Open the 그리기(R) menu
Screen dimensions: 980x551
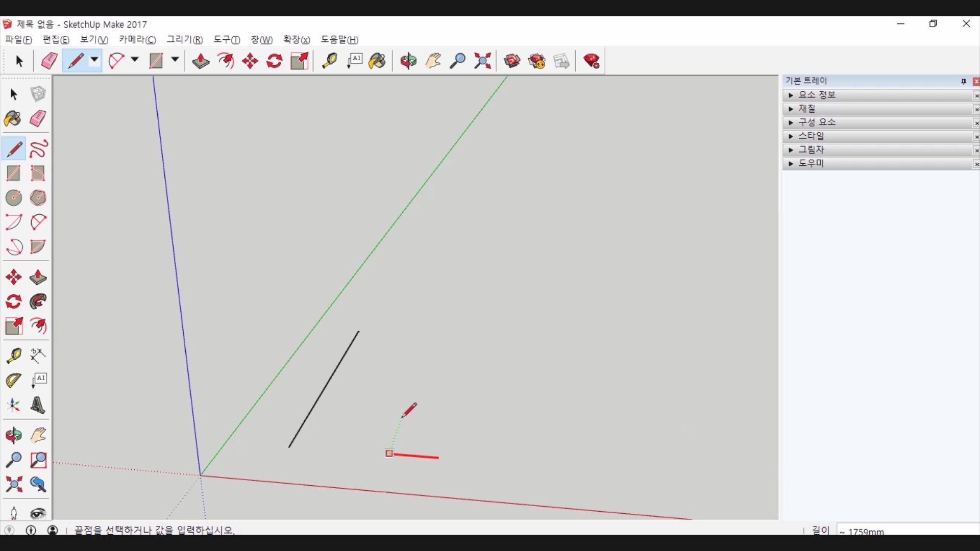tap(184, 40)
